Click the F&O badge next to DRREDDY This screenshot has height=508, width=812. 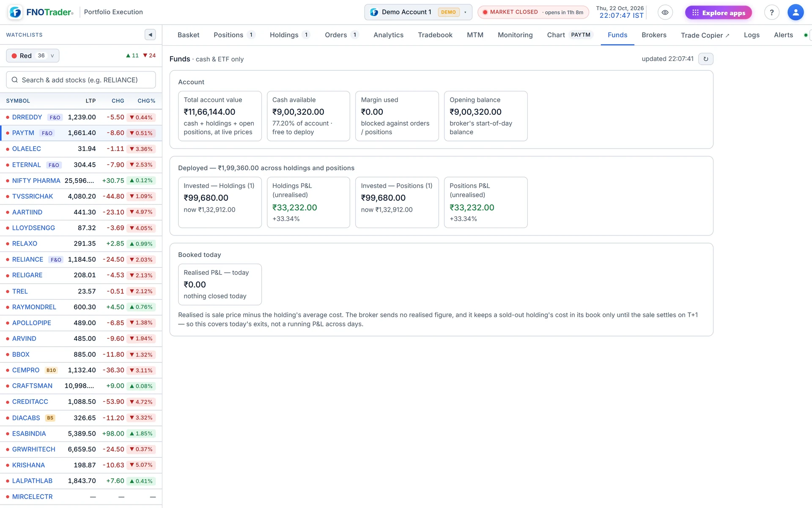(55, 117)
